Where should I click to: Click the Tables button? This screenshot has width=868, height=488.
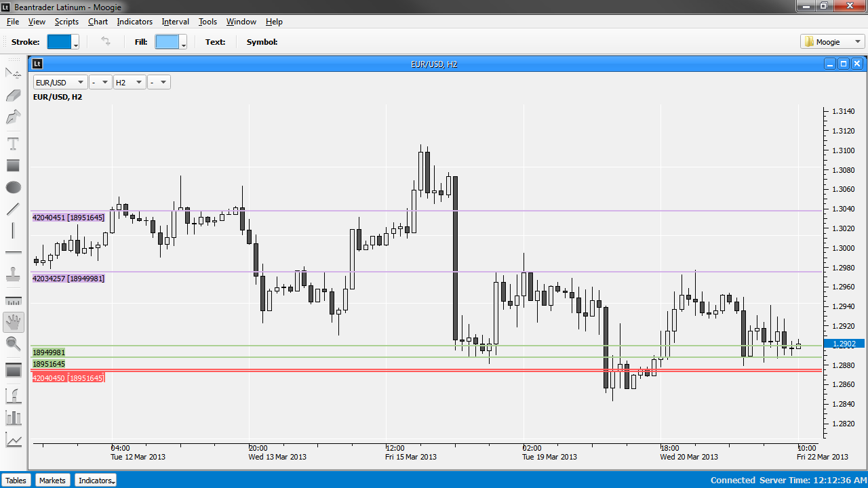(x=16, y=480)
